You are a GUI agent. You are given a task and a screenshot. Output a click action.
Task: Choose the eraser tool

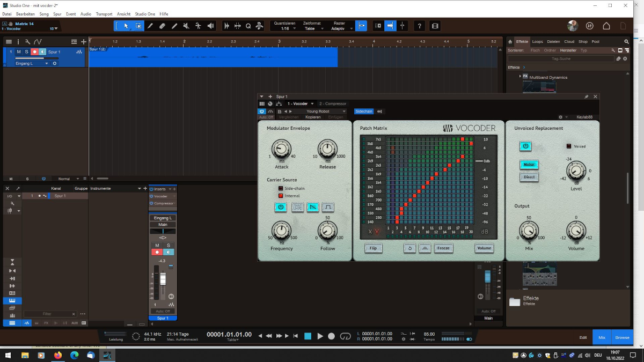[x=162, y=26]
